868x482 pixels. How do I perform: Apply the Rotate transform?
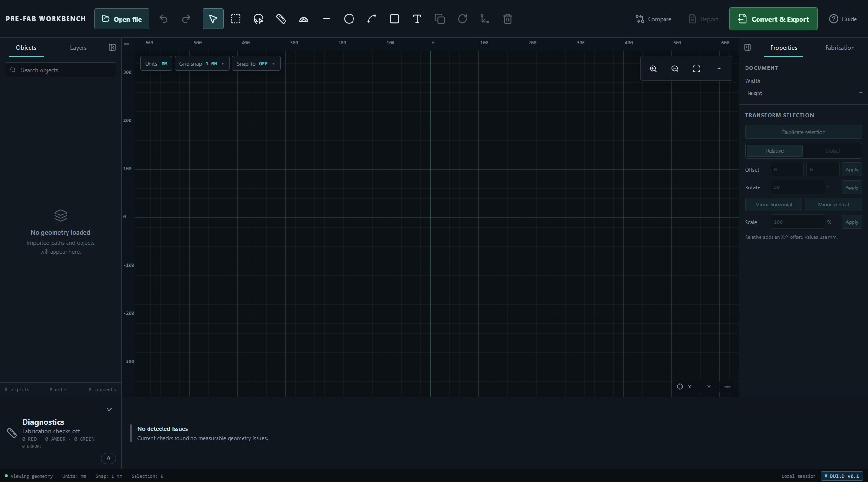852,187
